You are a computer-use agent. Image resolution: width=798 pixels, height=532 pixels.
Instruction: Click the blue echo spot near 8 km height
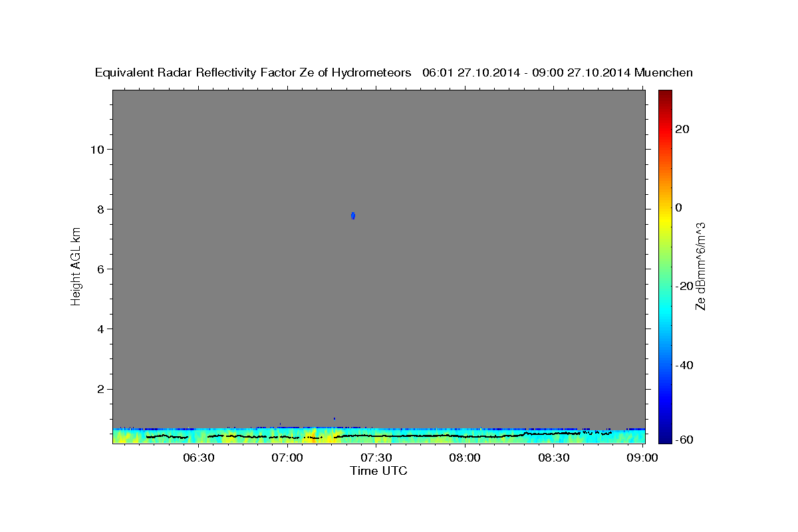(353, 215)
